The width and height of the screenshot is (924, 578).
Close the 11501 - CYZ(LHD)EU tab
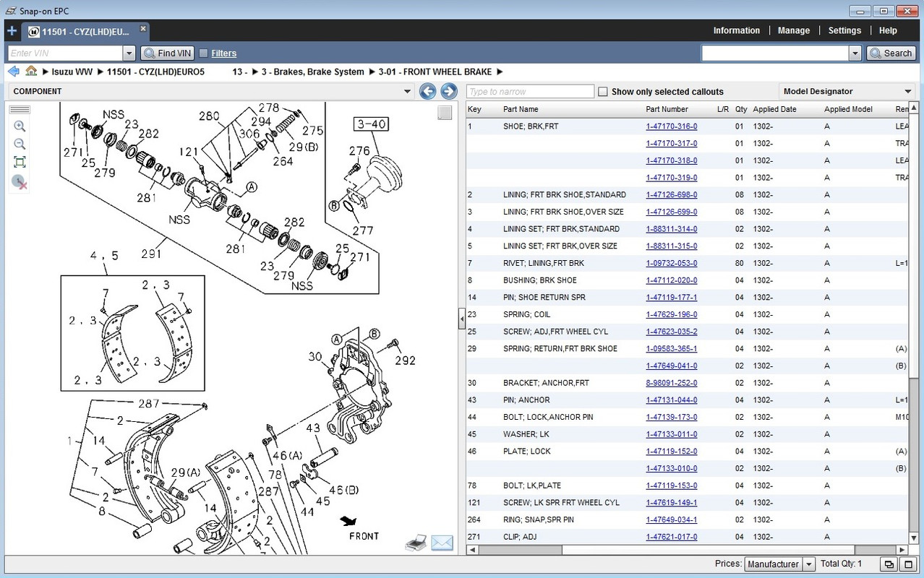click(x=143, y=29)
